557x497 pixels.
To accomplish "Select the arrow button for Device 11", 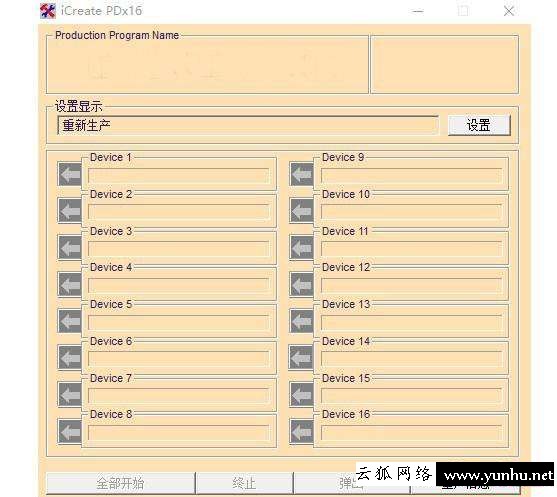I will coord(302,247).
